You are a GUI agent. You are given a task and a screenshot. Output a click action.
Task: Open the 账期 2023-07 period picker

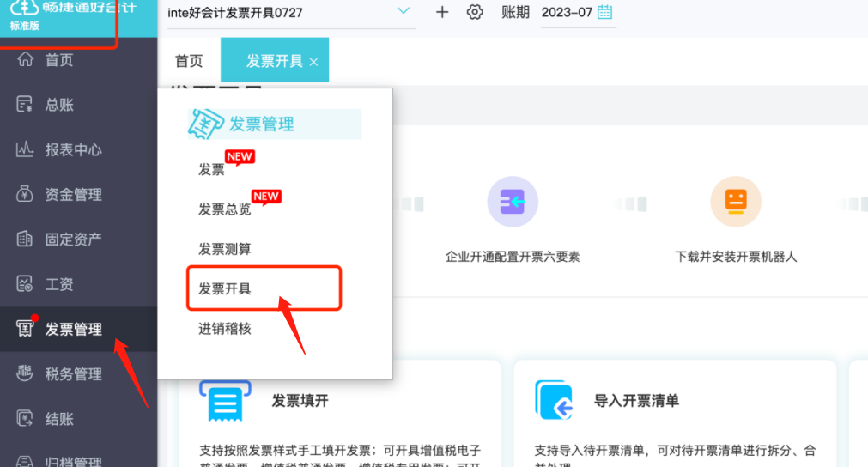pos(578,13)
